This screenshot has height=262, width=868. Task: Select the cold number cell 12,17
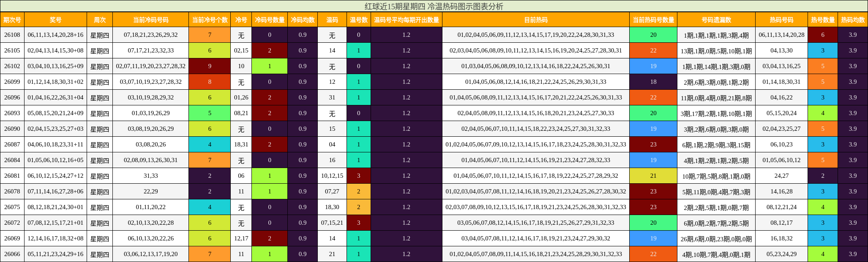pyautogui.click(x=241, y=238)
